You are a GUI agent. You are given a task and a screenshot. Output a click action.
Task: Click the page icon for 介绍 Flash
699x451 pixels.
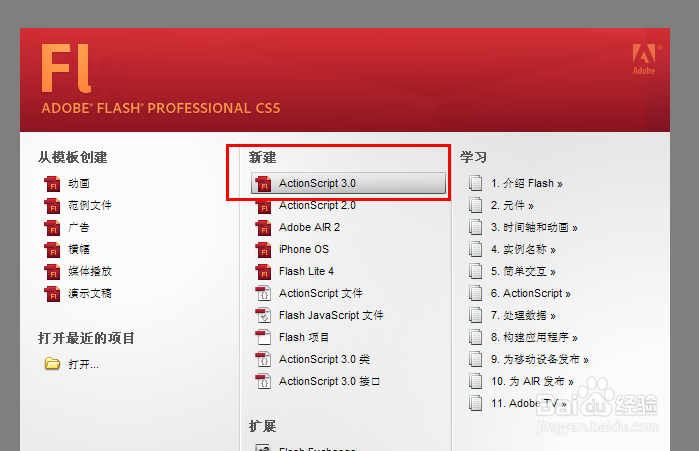476,183
